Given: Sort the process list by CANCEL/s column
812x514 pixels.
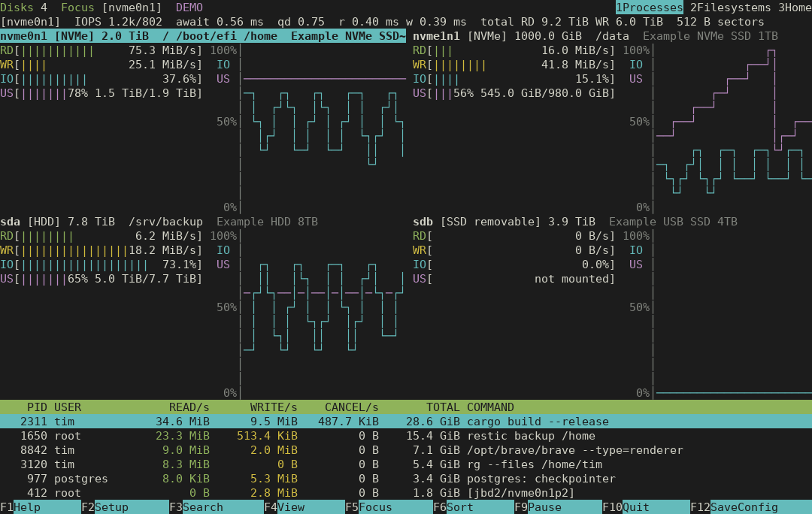Looking at the screenshot, I should point(352,407).
